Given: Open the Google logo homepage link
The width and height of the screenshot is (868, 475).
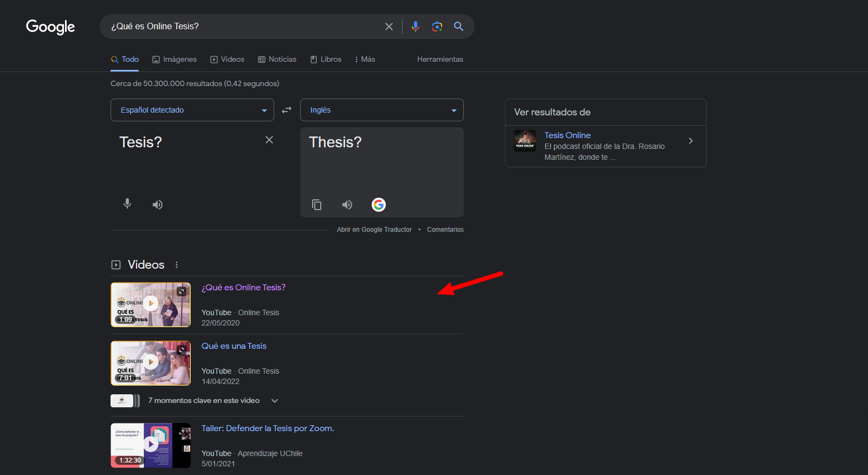Looking at the screenshot, I should (x=50, y=27).
